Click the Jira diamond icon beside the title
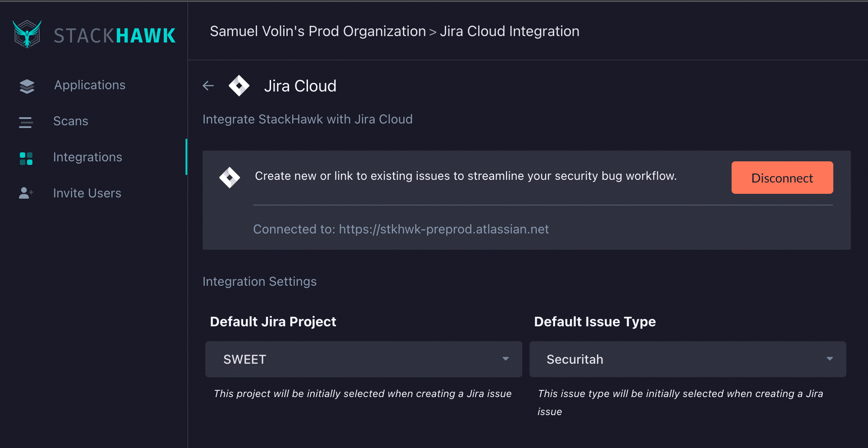868x448 pixels. point(239,86)
